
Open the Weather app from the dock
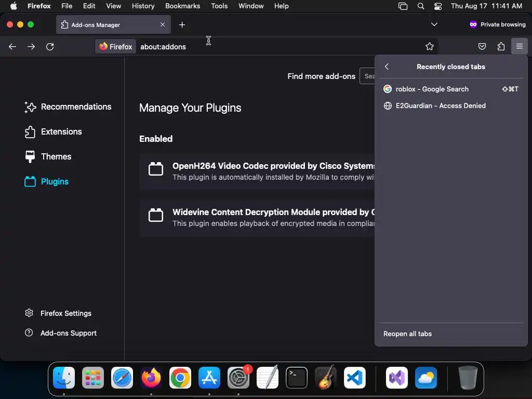coord(426,378)
